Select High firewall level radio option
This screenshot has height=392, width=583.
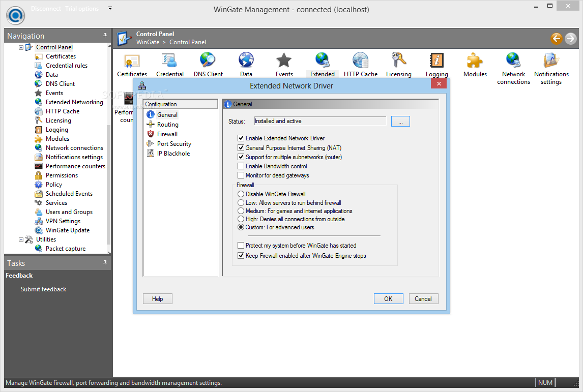coord(241,219)
